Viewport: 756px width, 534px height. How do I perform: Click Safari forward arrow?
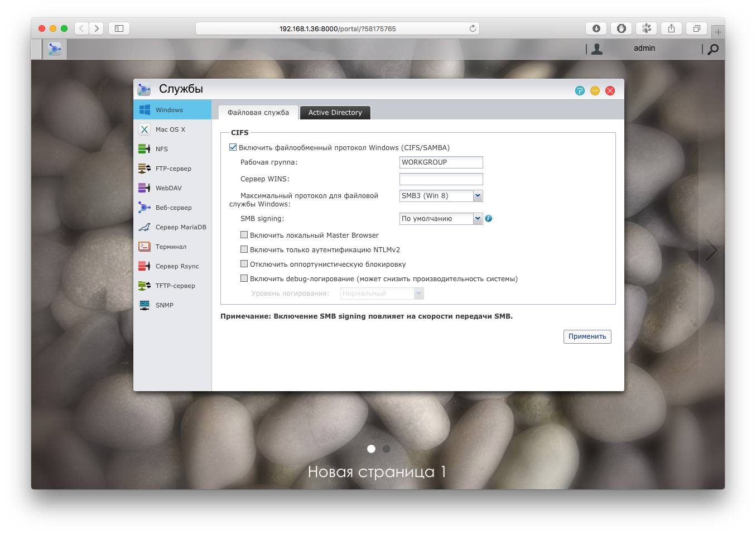click(97, 28)
